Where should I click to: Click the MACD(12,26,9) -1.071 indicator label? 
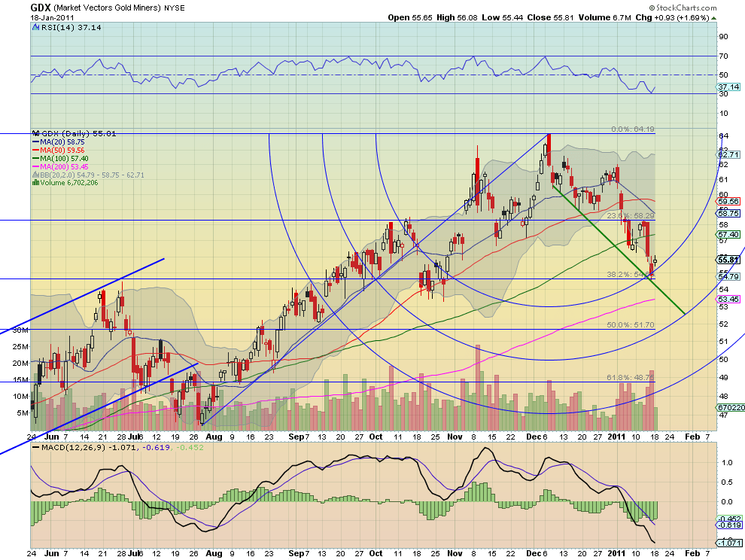click(x=88, y=447)
